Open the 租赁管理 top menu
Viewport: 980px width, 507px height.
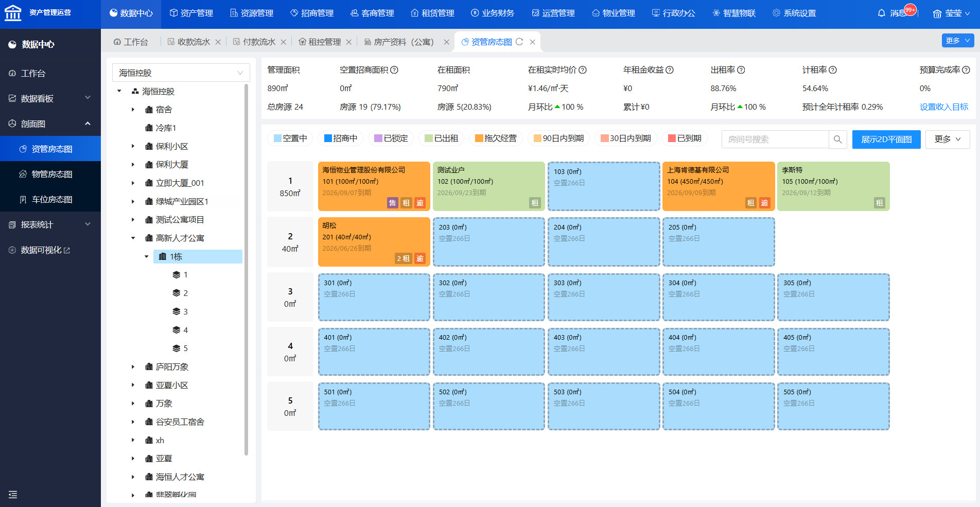pos(432,13)
